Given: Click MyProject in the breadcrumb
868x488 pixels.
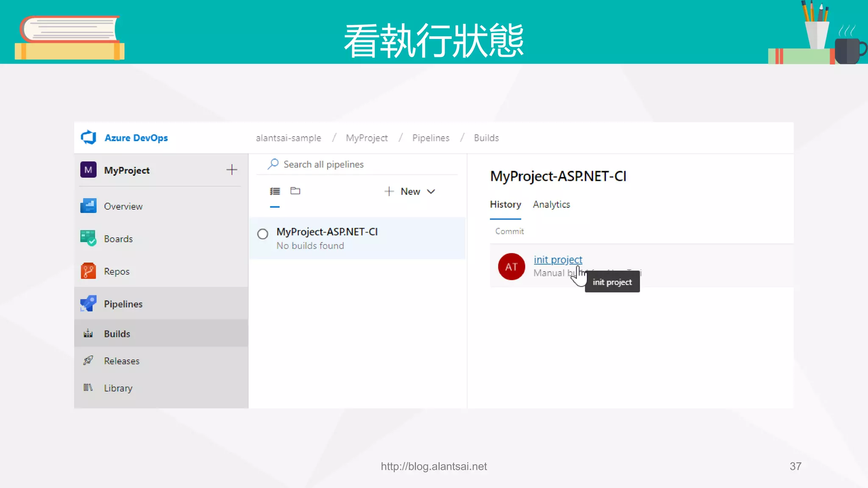Looking at the screenshot, I should [x=367, y=138].
